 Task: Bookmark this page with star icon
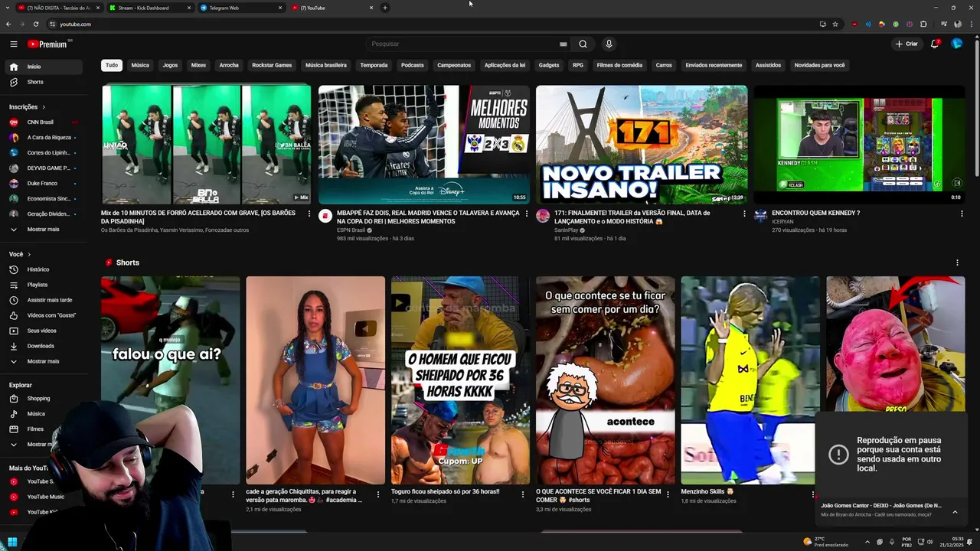pyautogui.click(x=835, y=24)
